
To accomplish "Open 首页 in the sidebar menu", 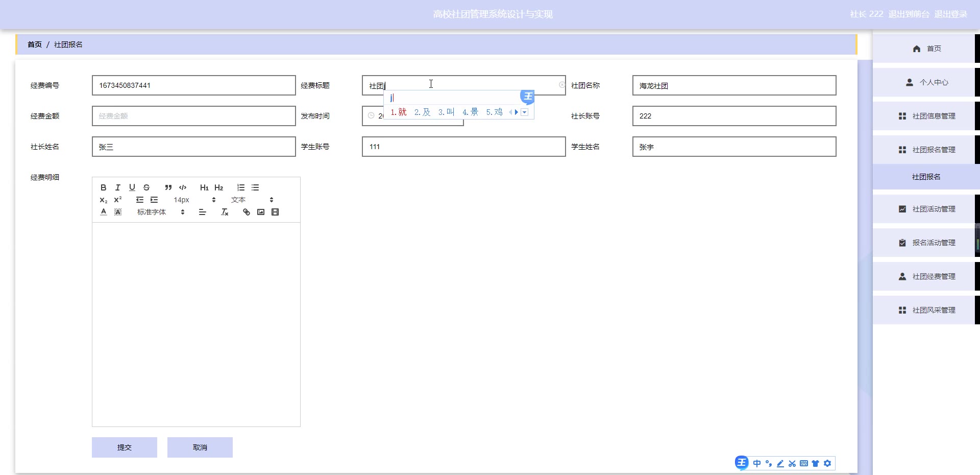I will pyautogui.click(x=924, y=49).
